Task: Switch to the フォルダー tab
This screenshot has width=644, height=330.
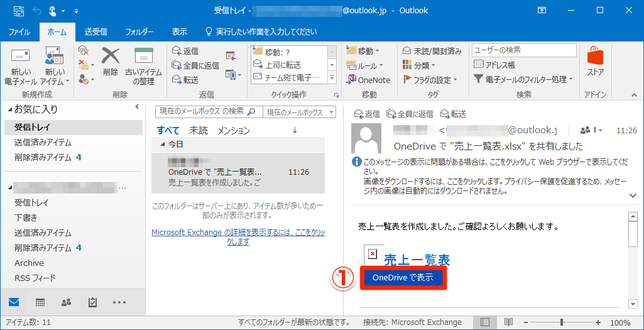Action: [x=139, y=31]
